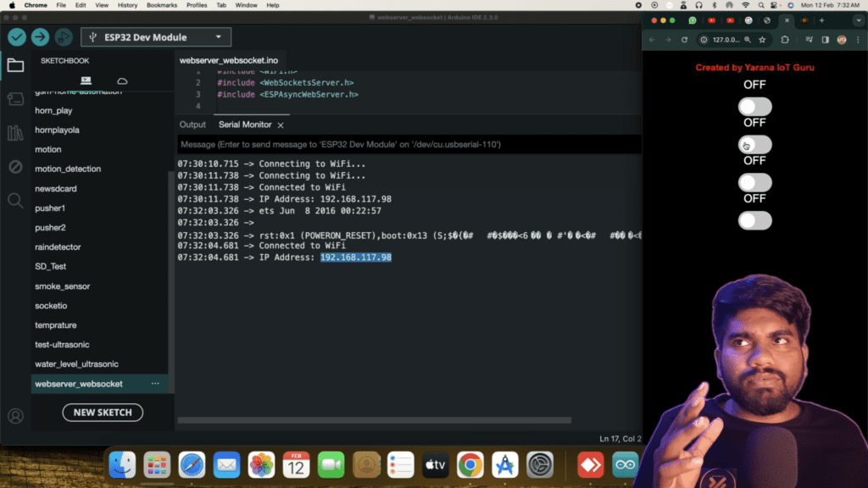Open the newsdcard sketch
The image size is (868, 488).
point(56,189)
